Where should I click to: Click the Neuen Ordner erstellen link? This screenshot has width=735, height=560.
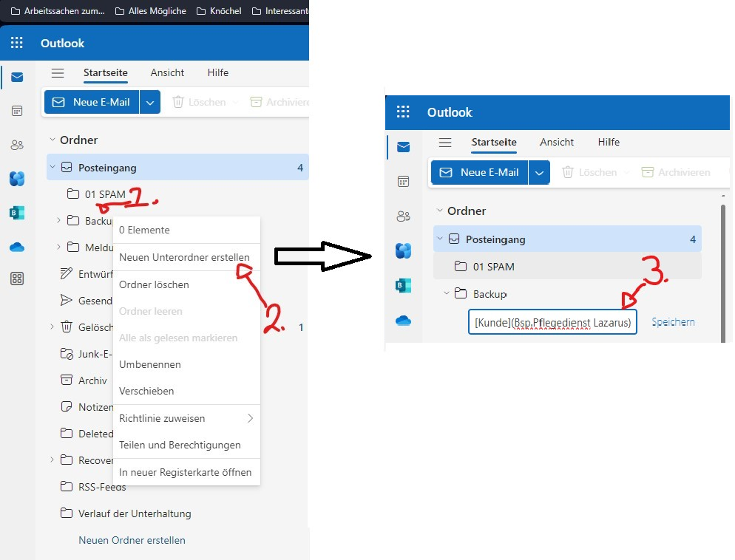(x=132, y=540)
